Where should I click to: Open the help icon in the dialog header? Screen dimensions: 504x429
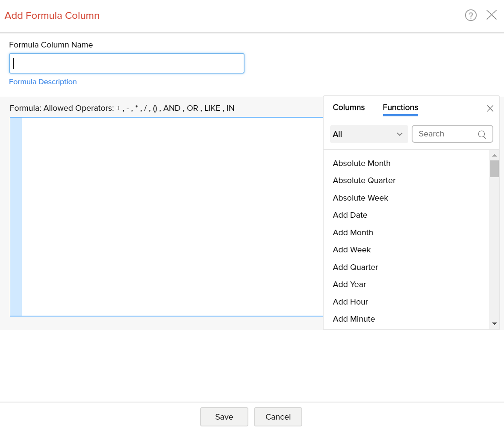(471, 15)
